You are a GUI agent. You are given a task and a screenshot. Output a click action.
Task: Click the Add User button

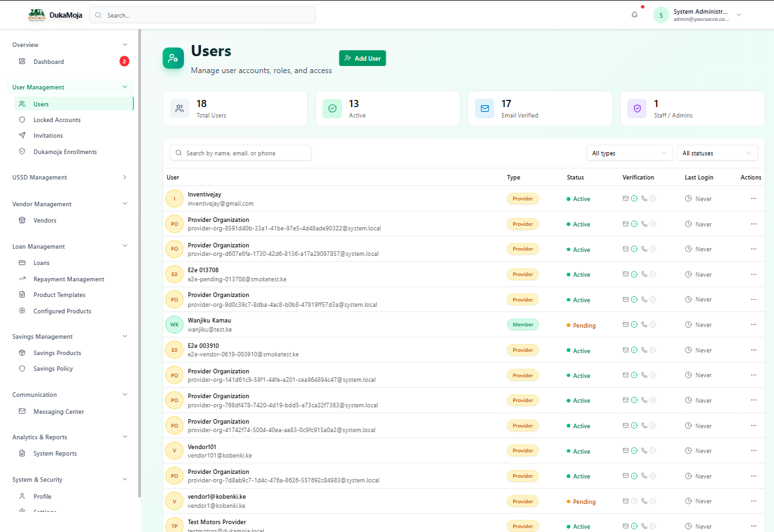362,58
